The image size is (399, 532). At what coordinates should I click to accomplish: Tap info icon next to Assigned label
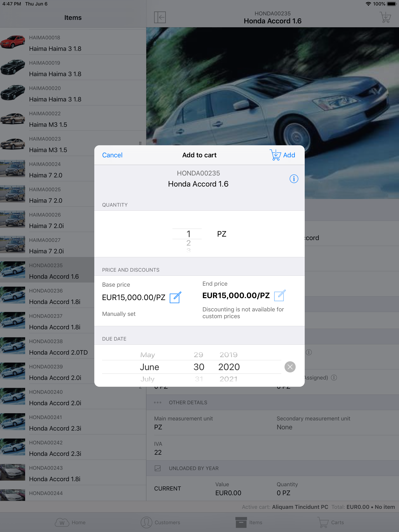pyautogui.click(x=334, y=378)
